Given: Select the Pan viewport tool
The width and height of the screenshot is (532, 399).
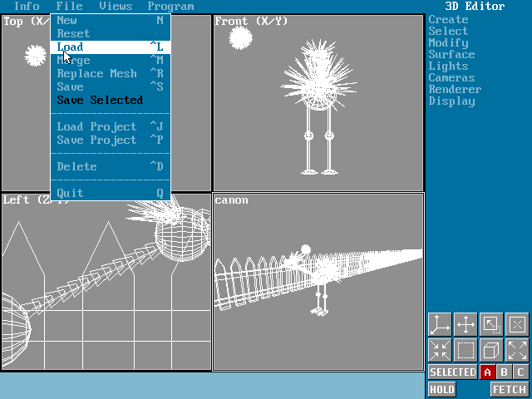Looking at the screenshot, I should coord(465,324).
